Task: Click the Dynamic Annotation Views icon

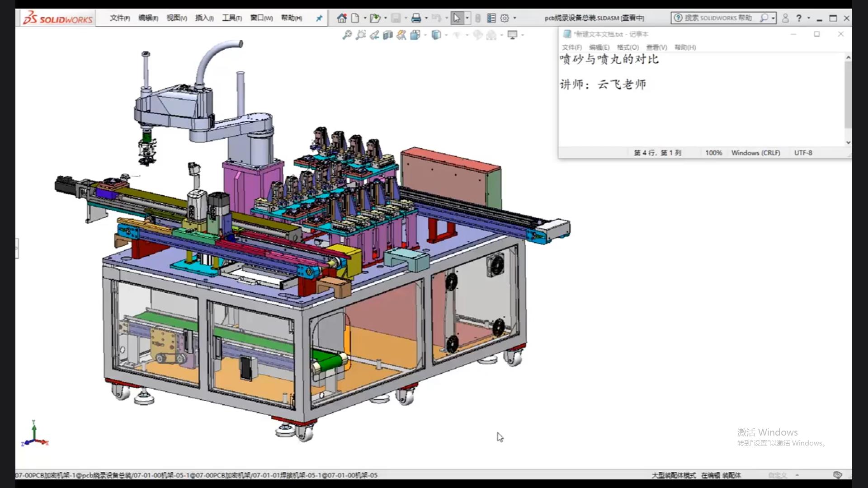Action: point(401,35)
